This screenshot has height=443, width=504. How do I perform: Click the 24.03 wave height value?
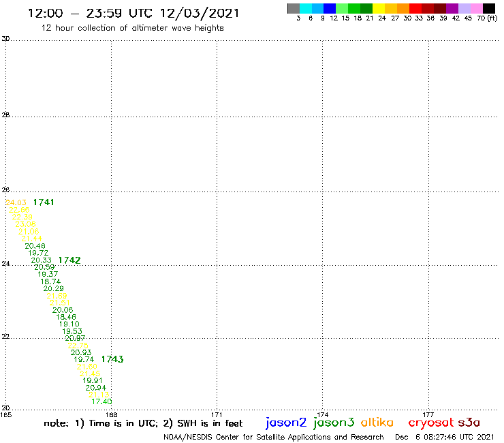[x=16, y=202]
